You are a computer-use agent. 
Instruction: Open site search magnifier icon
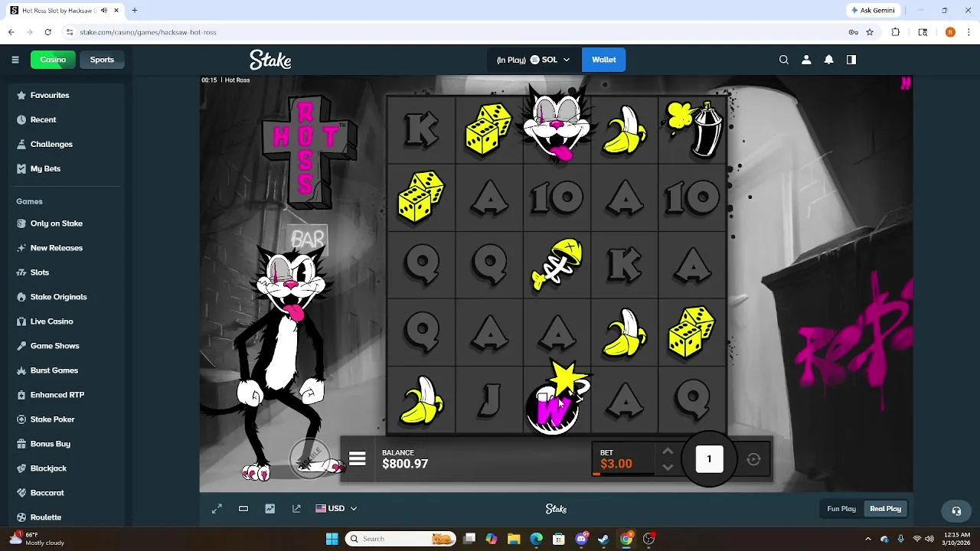[x=783, y=60]
